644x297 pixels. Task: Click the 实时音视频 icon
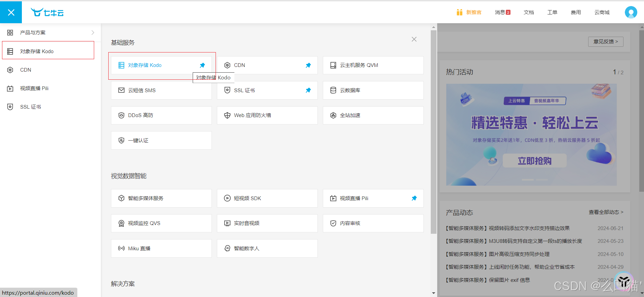[227, 223]
